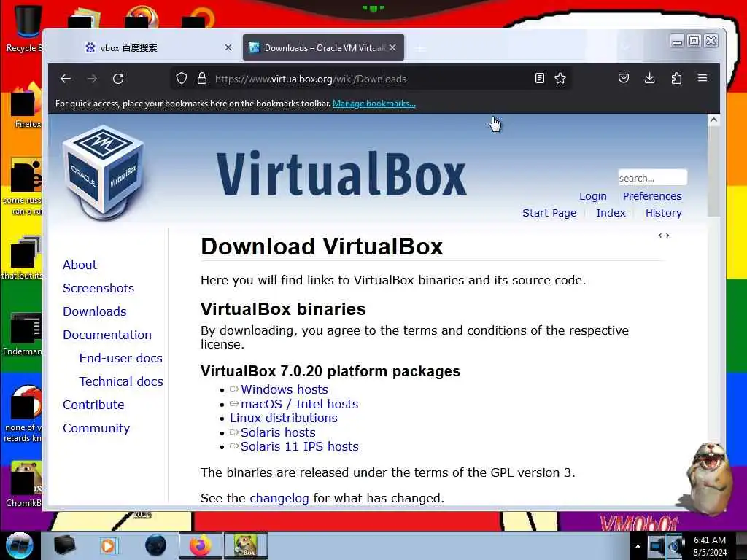This screenshot has height=560, width=747.
Task: Toggle reader view icon in address bar
Action: point(539,78)
